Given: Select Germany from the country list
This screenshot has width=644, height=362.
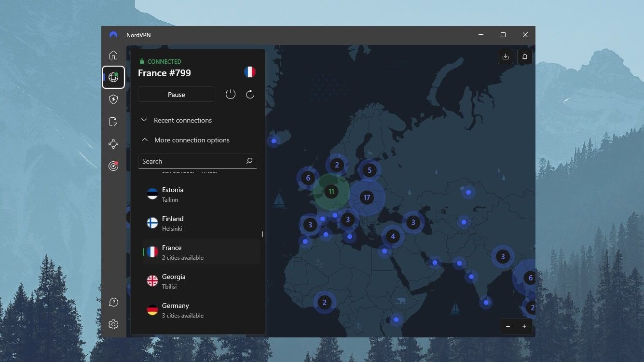Looking at the screenshot, I should 202,310.
